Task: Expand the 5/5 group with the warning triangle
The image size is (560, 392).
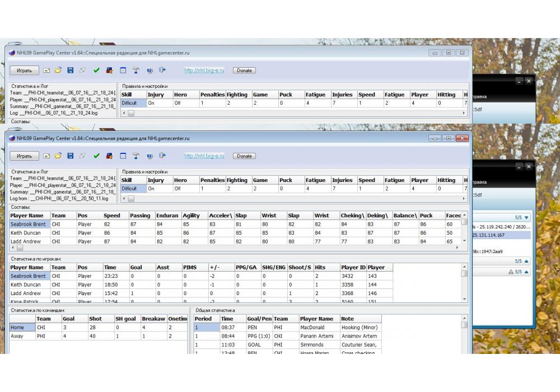Action: click(526, 272)
